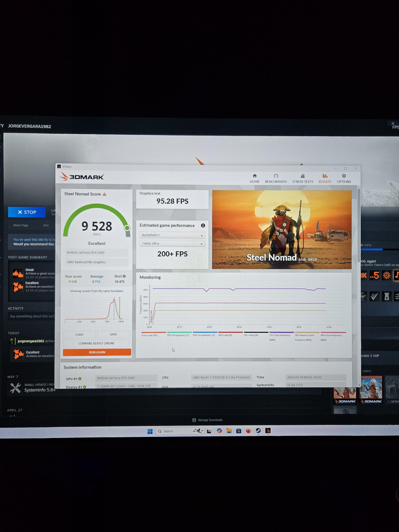Click the info icon next to Estimated game performance
399x532 pixels.
[x=203, y=225]
